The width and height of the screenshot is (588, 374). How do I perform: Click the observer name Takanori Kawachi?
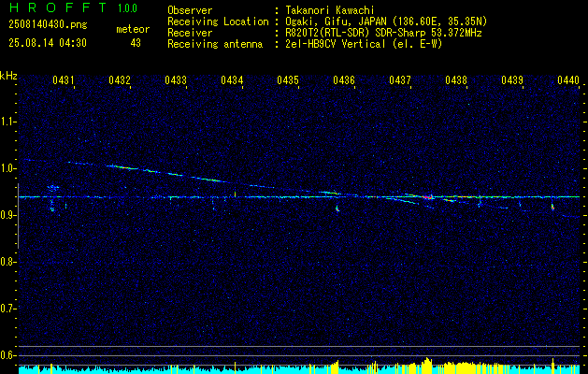pyautogui.click(x=330, y=10)
